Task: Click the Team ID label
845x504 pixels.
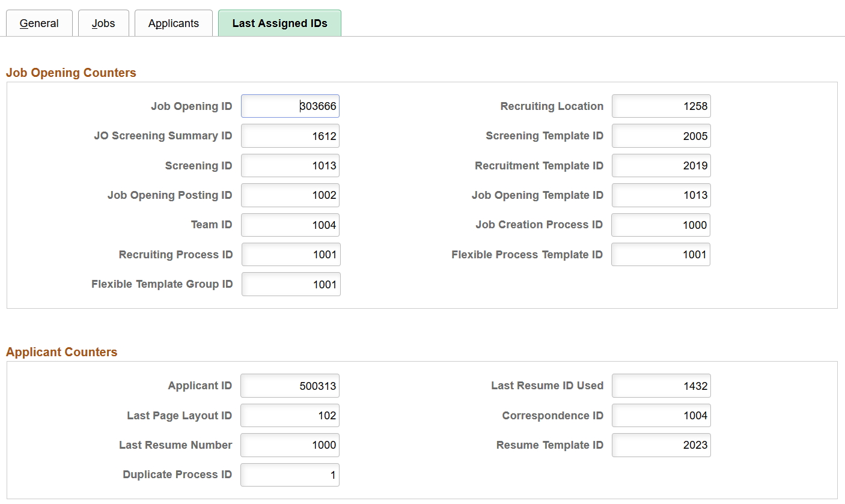Action: (x=212, y=225)
